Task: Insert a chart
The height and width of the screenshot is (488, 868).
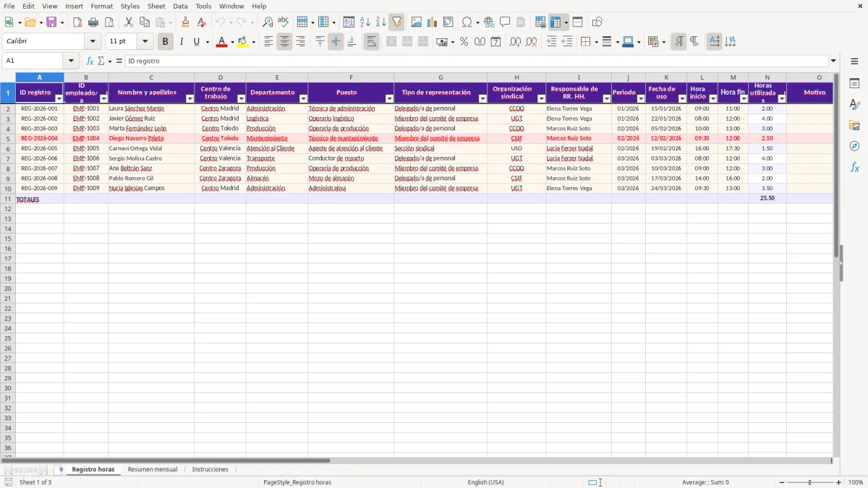Action: (433, 22)
